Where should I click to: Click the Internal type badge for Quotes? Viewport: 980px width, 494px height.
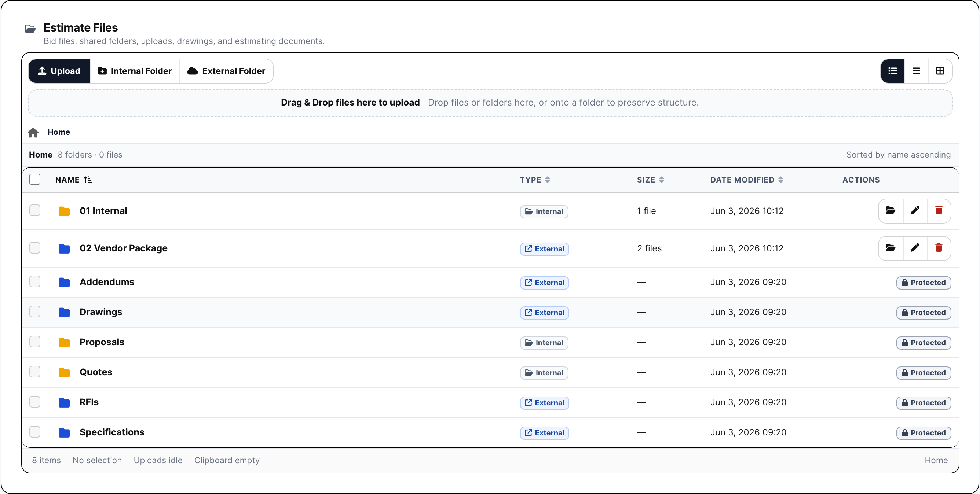tap(544, 373)
